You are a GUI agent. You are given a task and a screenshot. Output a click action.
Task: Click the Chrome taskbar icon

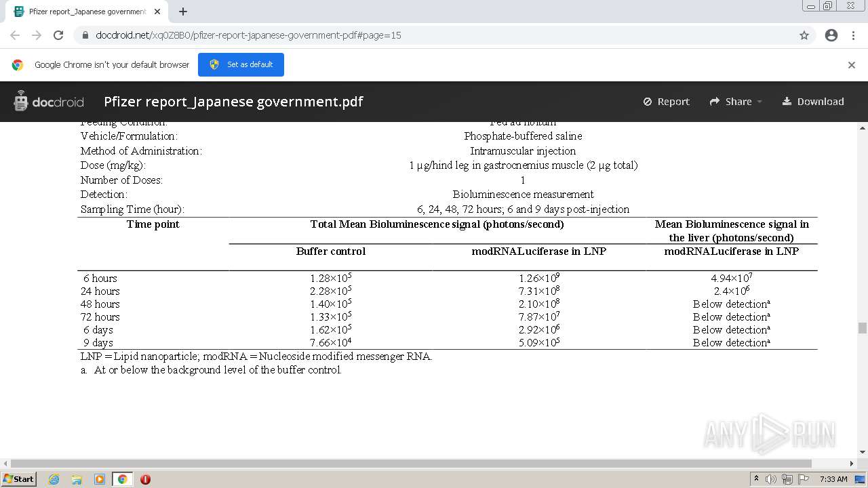(x=122, y=479)
